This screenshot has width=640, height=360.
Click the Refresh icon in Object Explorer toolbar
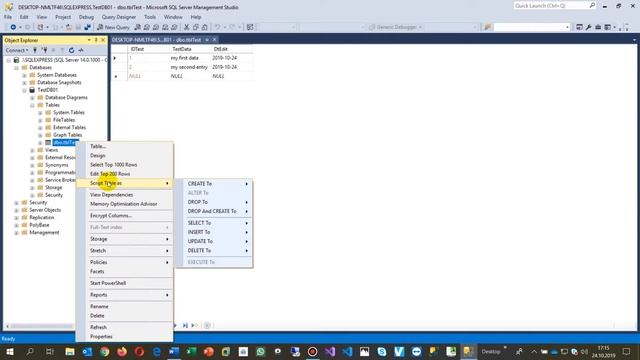pos(71,50)
